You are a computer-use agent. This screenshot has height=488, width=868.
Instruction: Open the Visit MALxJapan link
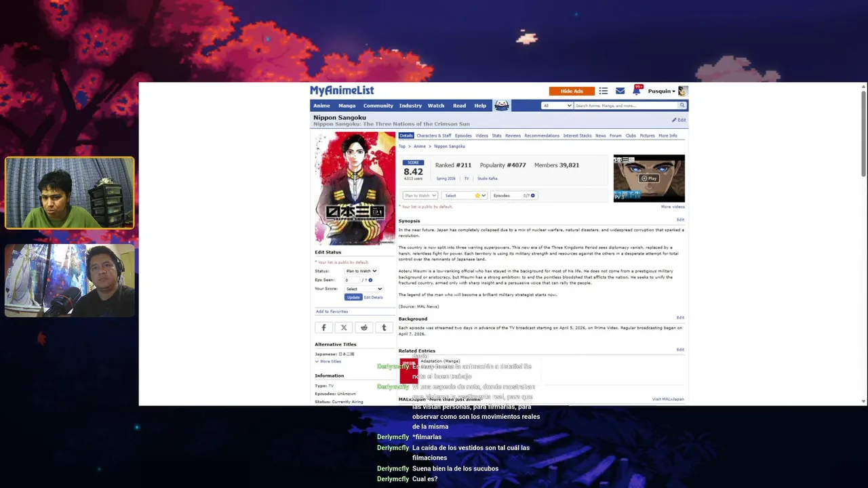[668, 399]
